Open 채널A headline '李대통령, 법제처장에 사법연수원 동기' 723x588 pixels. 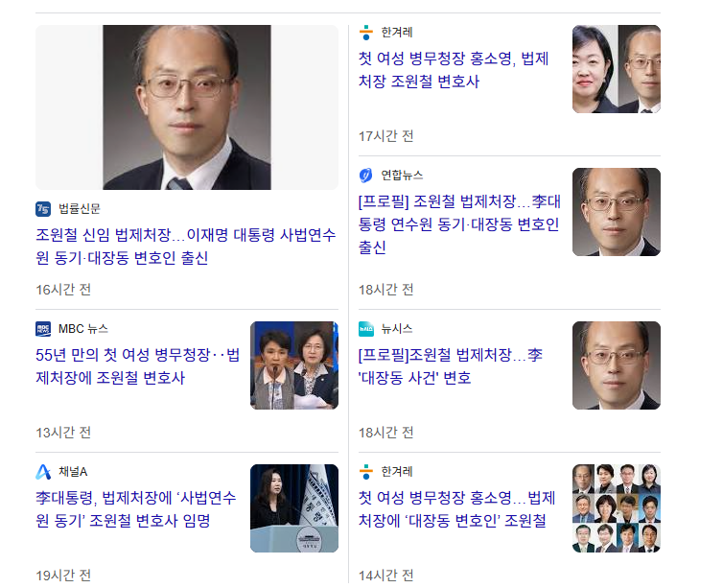pos(136,509)
